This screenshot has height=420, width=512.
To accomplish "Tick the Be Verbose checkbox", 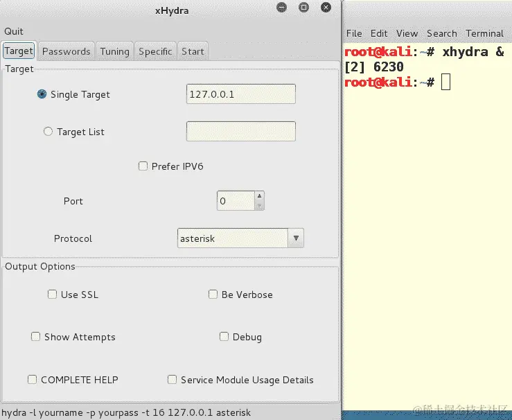I will point(213,295).
